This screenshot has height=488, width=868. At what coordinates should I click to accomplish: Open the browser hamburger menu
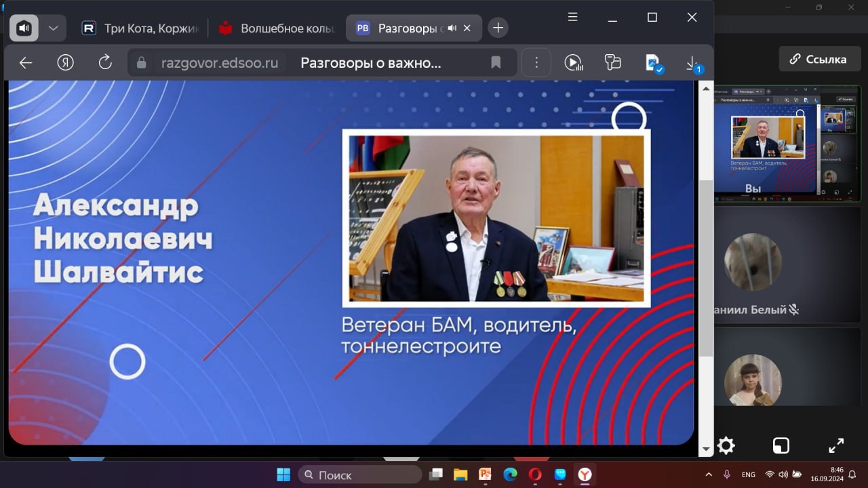(573, 18)
